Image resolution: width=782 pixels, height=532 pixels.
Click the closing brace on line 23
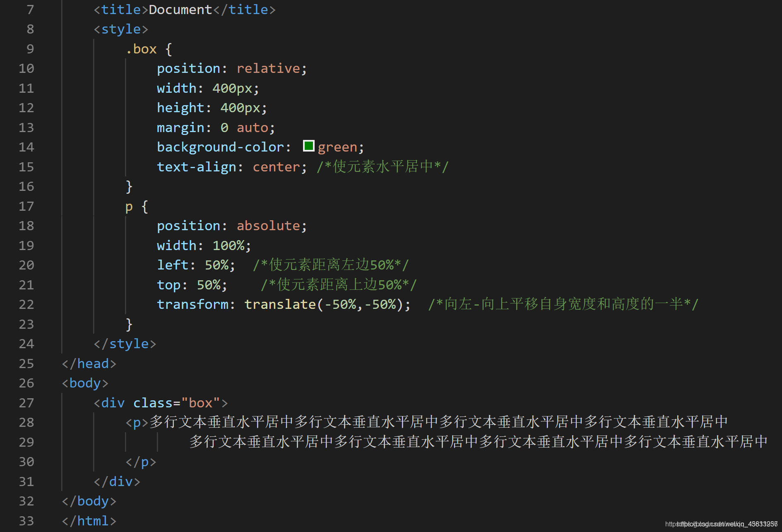pos(129,325)
